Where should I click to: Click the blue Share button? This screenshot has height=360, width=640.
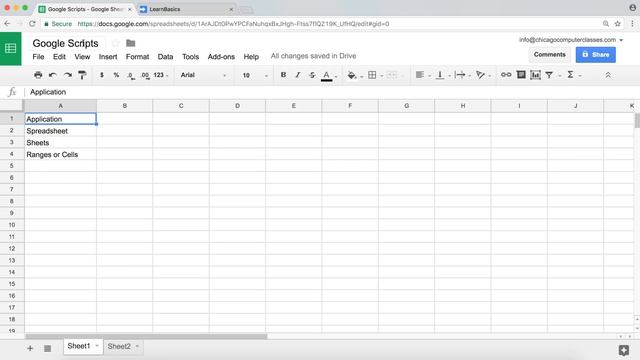click(596, 54)
